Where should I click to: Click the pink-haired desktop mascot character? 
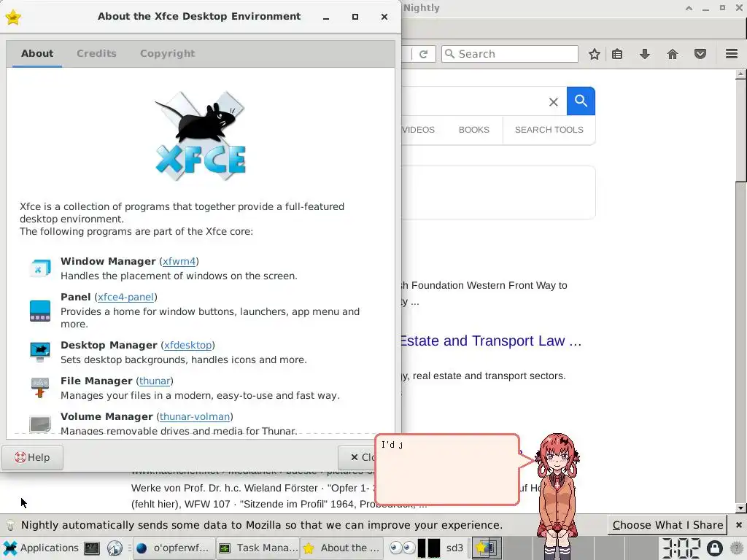(x=557, y=495)
